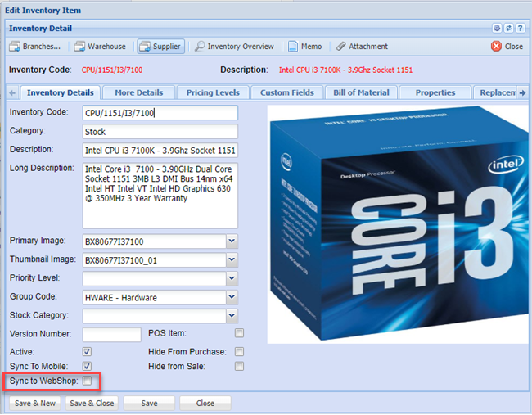Click the Save & Close button
Screen dimensions: 532x415
(92, 404)
